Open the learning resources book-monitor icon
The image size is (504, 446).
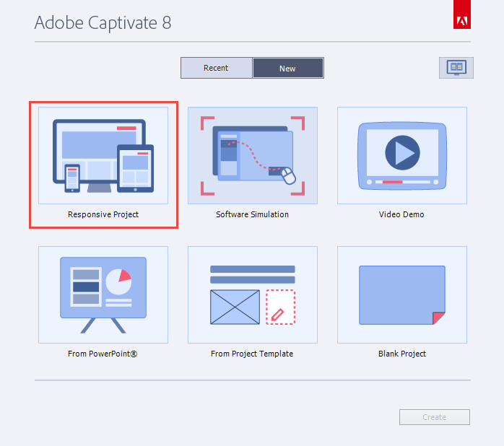[x=456, y=68]
